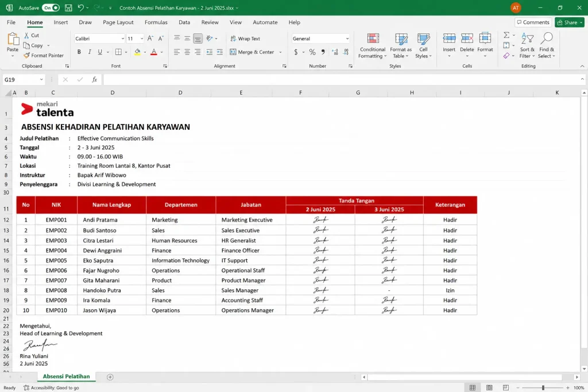Viewport: 588px width, 392px height.
Task: Click the Copy icon
Action: tap(26, 45)
